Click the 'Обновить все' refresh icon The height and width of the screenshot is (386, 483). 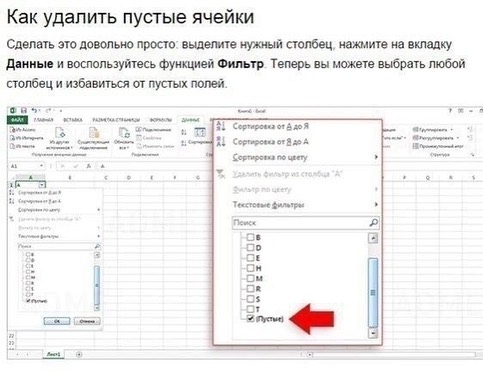pyautogui.click(x=124, y=133)
